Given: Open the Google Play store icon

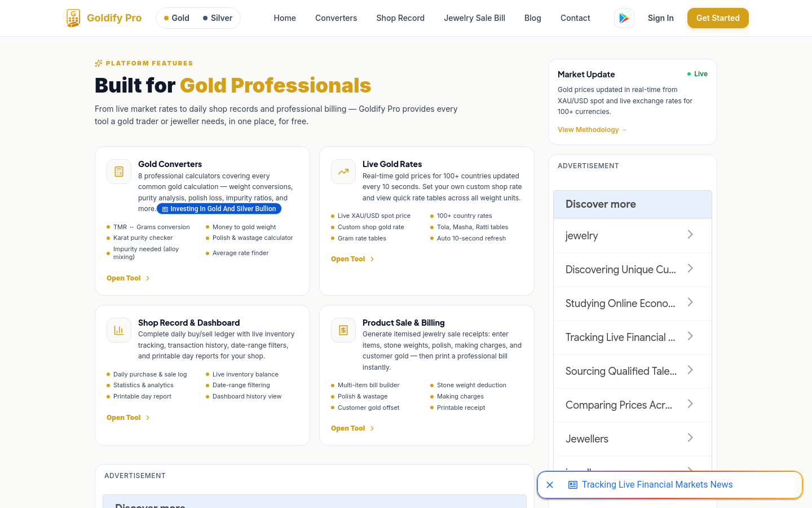Looking at the screenshot, I should point(624,18).
